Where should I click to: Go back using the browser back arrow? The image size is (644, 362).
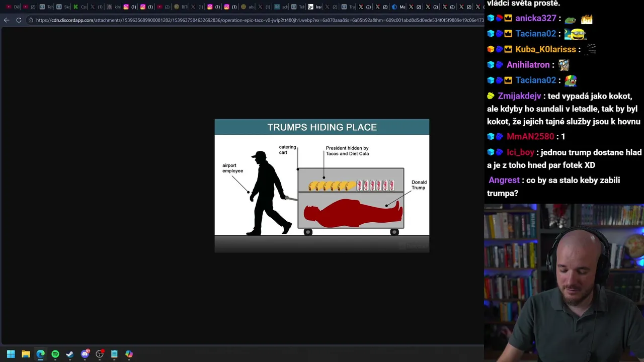click(7, 20)
